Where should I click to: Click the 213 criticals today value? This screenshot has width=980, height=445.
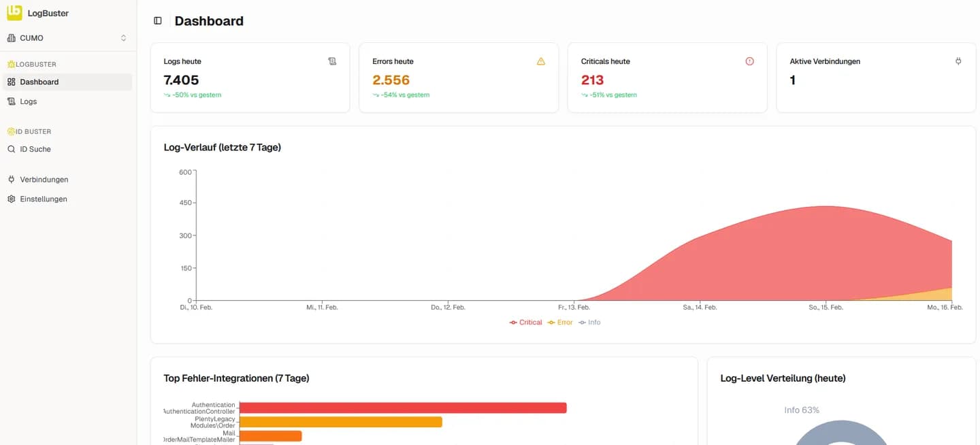593,80
